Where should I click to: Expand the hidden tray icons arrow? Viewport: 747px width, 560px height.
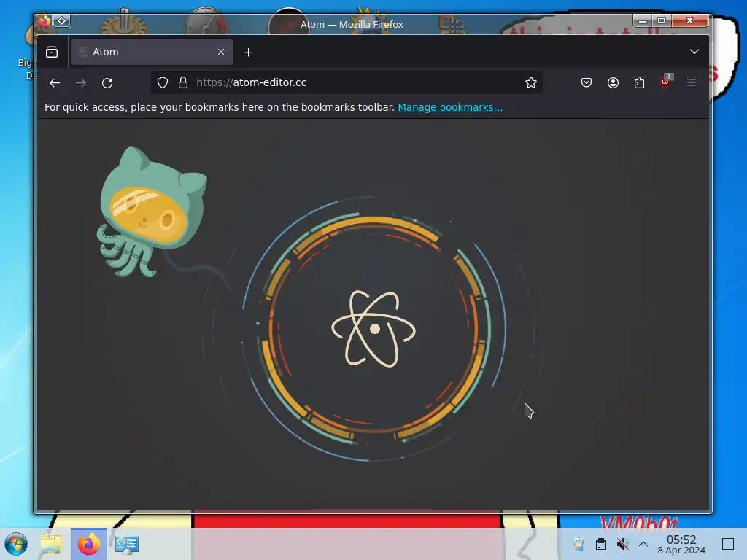pyautogui.click(x=643, y=544)
